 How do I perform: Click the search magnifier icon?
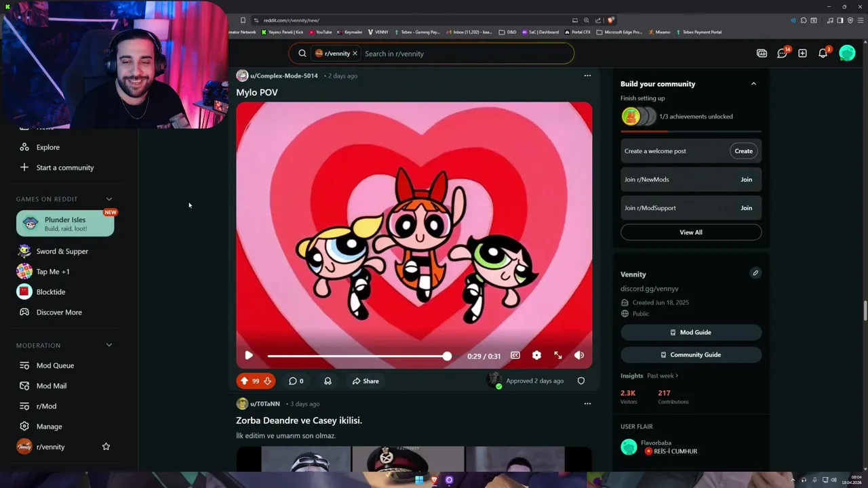click(302, 54)
